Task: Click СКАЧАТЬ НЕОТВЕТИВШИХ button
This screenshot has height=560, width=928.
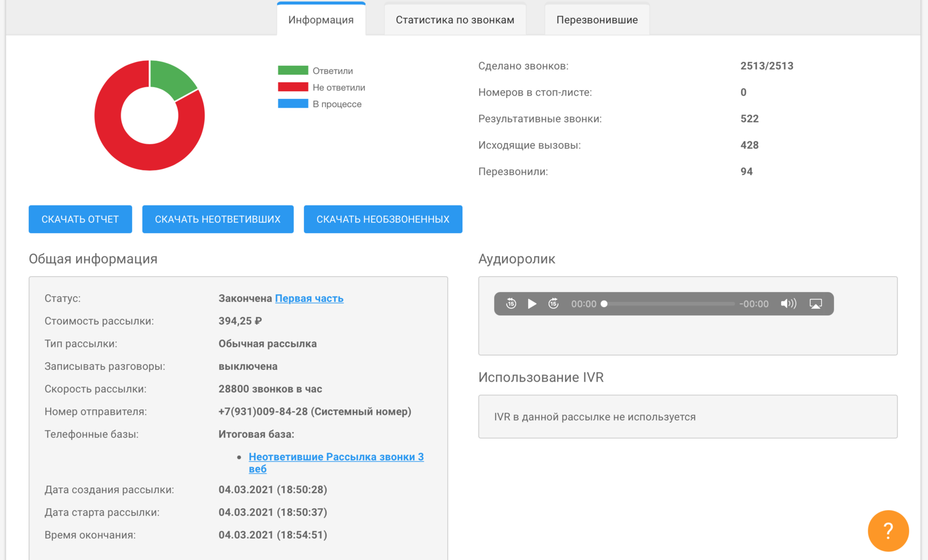Action: pos(218,219)
